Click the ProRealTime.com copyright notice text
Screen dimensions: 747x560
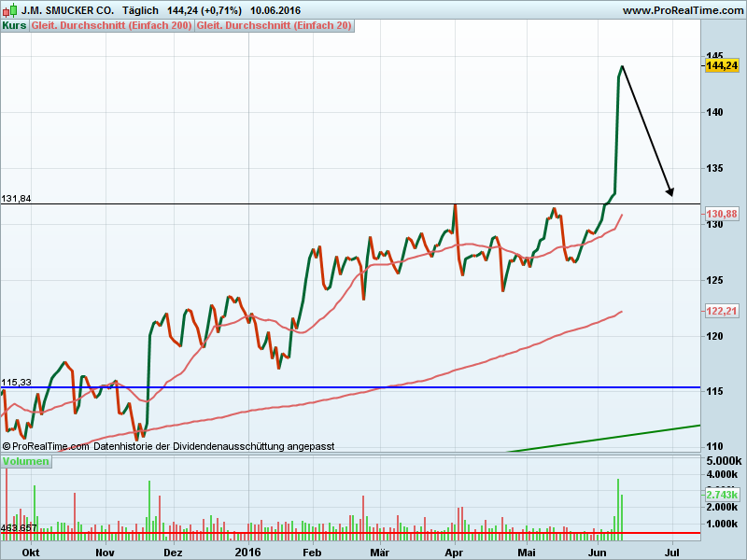168,447
